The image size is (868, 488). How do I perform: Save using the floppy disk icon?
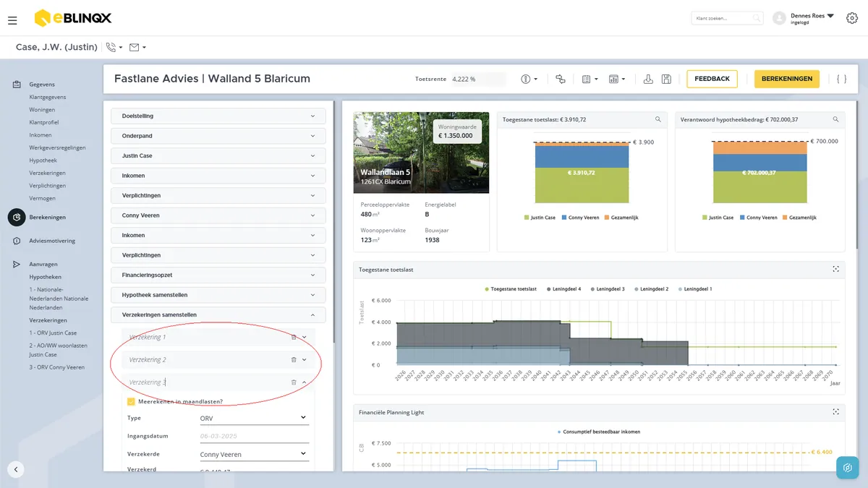point(666,79)
